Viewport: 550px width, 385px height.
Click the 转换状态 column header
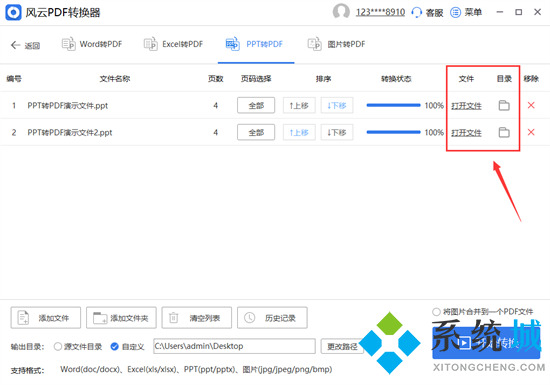pos(396,79)
